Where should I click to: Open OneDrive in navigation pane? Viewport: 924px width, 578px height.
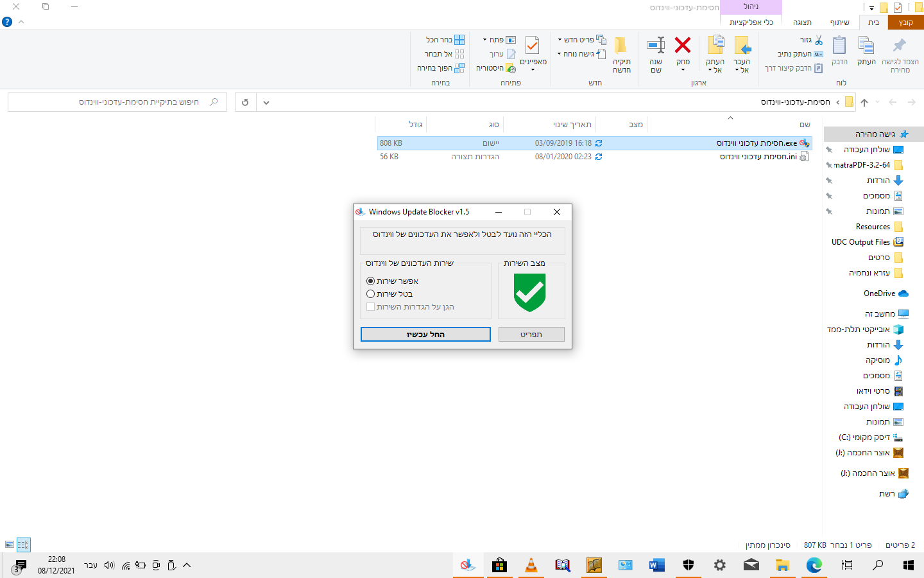pos(886,293)
